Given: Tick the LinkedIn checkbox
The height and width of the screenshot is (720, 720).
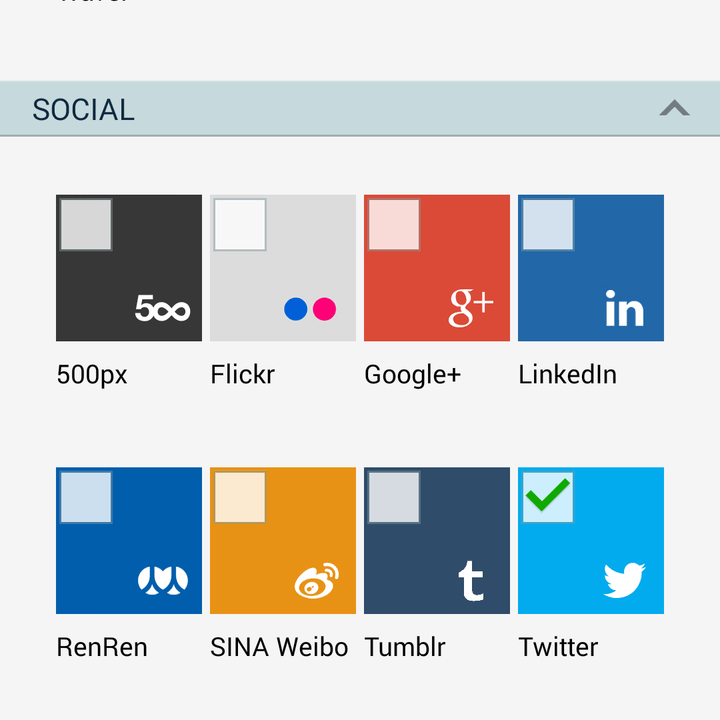Looking at the screenshot, I should [x=548, y=225].
